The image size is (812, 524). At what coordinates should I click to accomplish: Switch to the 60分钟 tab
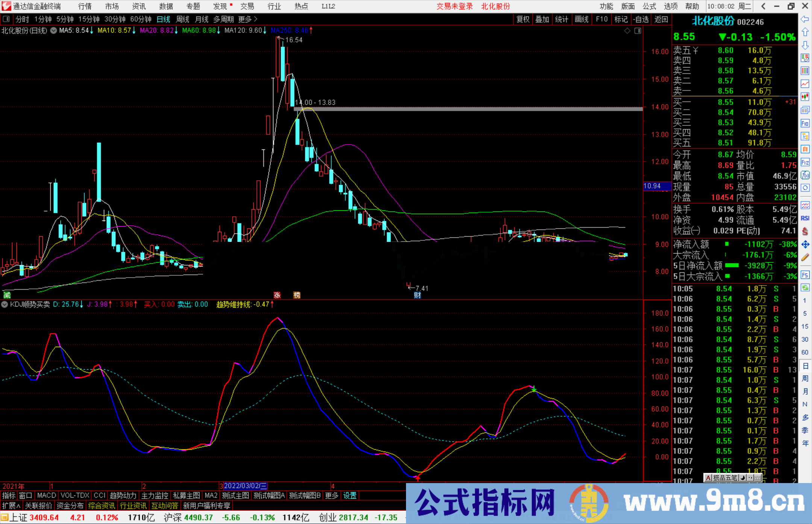coord(141,19)
